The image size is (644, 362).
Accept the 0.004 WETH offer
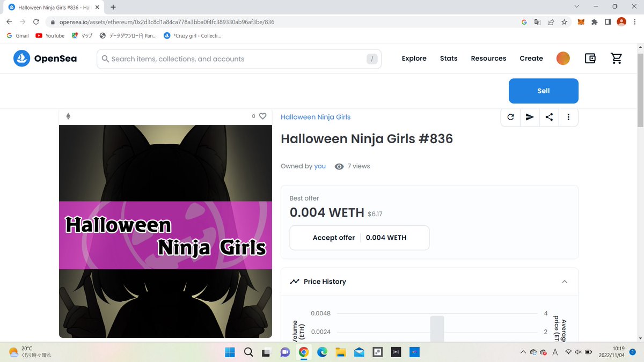click(x=359, y=238)
